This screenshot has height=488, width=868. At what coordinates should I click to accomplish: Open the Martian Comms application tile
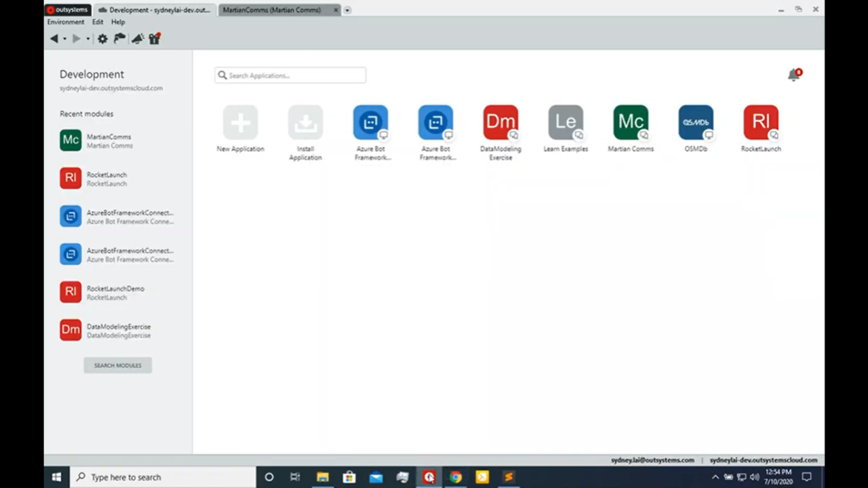click(x=631, y=123)
